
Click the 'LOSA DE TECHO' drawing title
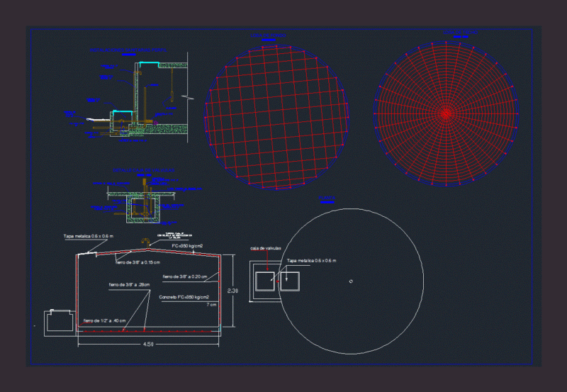pyautogui.click(x=460, y=32)
